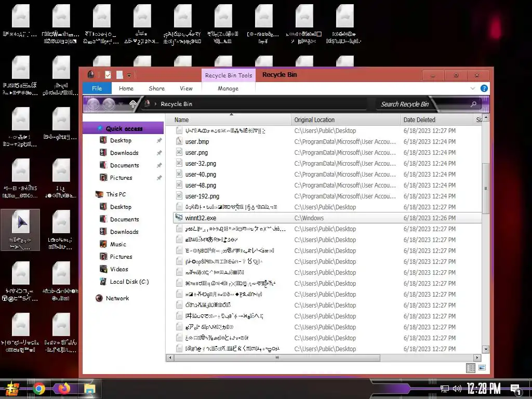Click the Recycle Bin icon in title bar

(90, 74)
